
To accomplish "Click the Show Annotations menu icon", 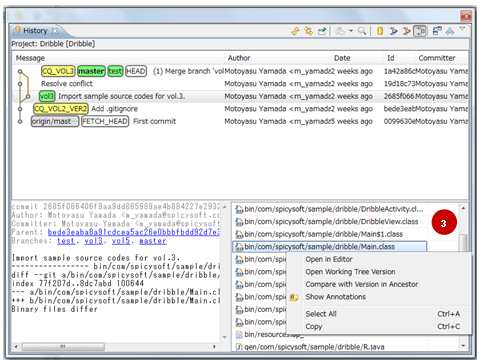I will pos(294,297).
